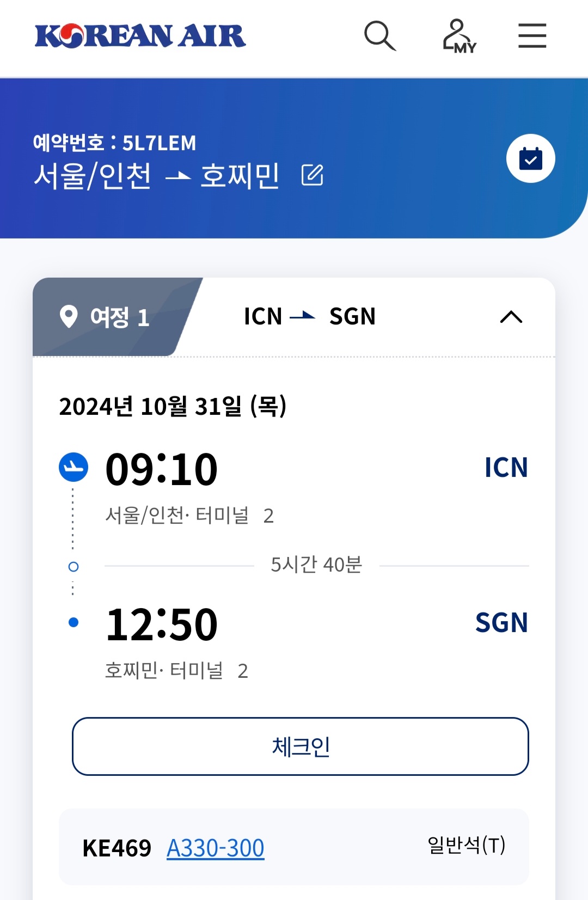
Task: Tap the 일반석(T) cabin class label
Action: (x=467, y=845)
